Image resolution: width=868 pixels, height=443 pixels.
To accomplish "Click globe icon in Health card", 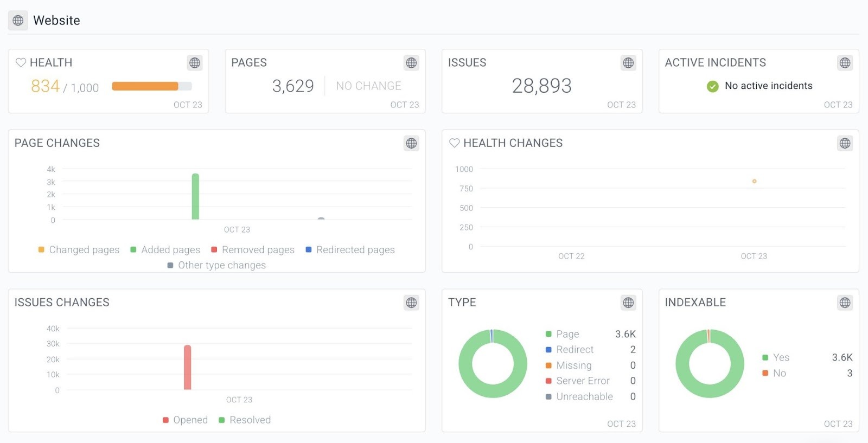I will tap(195, 63).
